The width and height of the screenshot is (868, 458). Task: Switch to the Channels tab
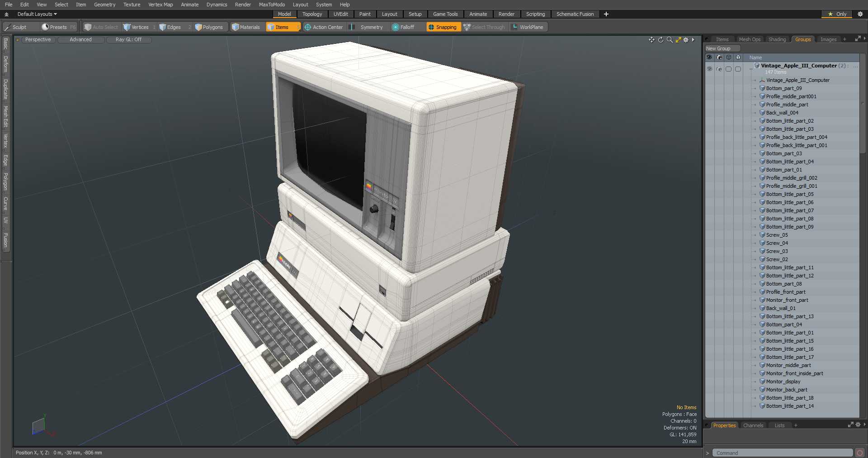point(753,425)
